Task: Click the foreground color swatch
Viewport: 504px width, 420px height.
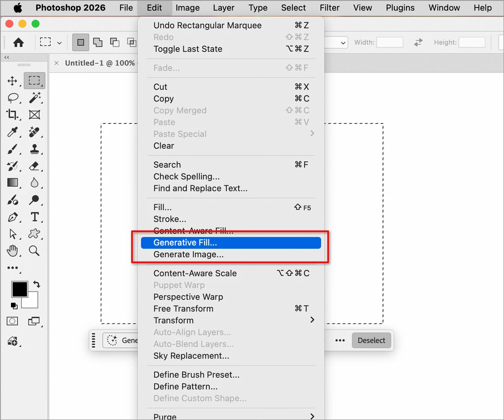Action: coord(20,289)
